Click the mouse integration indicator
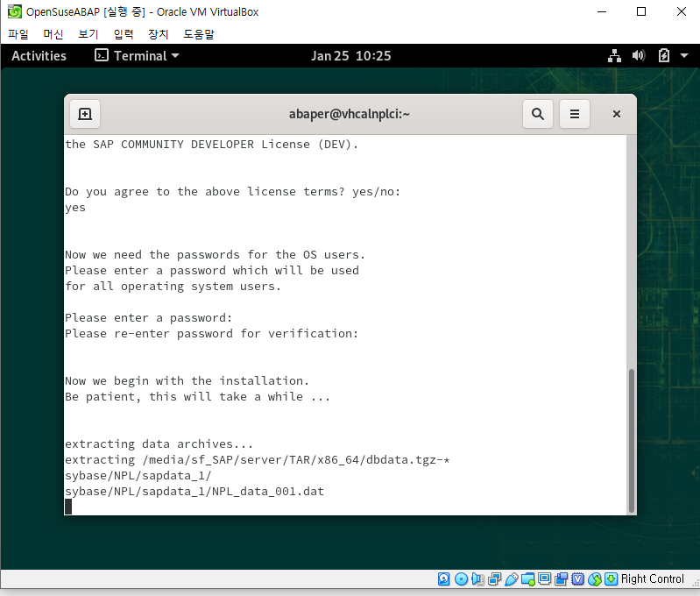700x596 pixels. point(595,579)
